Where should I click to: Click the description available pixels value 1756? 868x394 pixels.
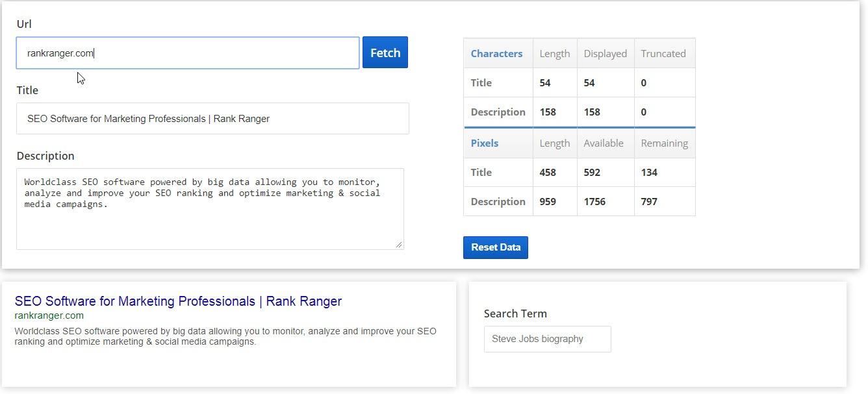(594, 202)
